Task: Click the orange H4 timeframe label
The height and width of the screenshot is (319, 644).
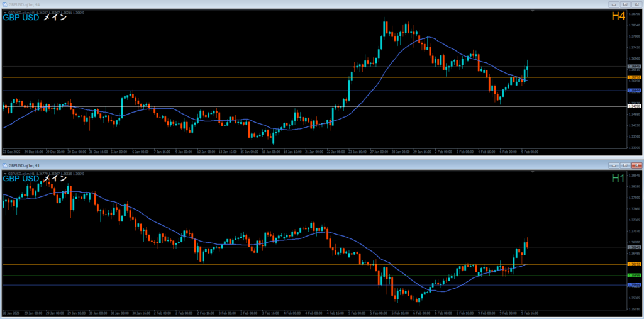Action: point(618,16)
